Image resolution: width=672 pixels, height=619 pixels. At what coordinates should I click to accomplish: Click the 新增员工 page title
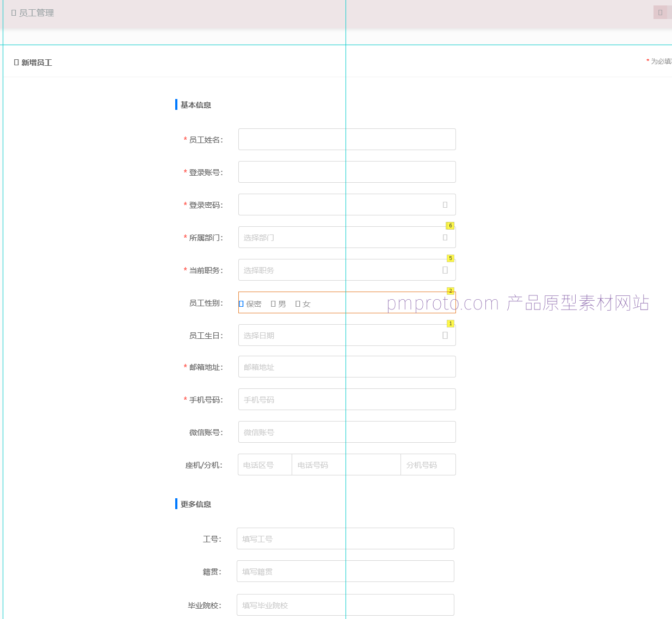(x=36, y=63)
